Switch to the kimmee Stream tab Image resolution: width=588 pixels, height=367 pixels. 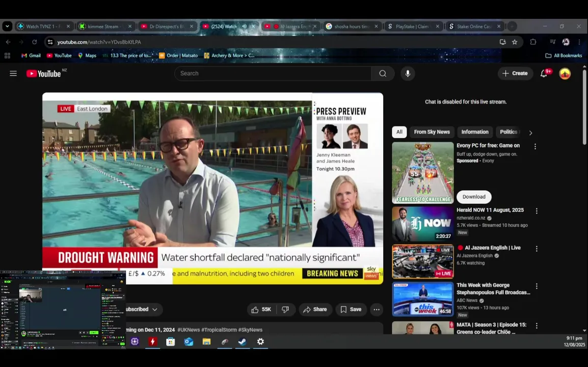(106, 27)
